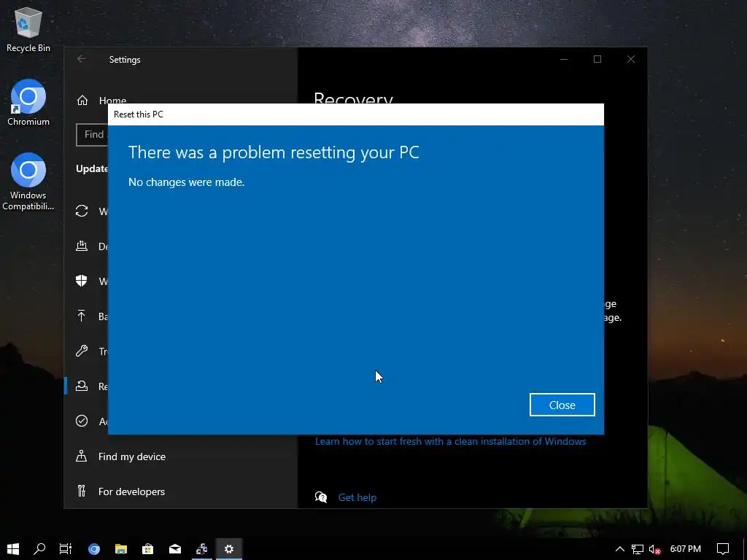Open Find my device in sidebar
The height and width of the screenshot is (560, 747).
131,456
